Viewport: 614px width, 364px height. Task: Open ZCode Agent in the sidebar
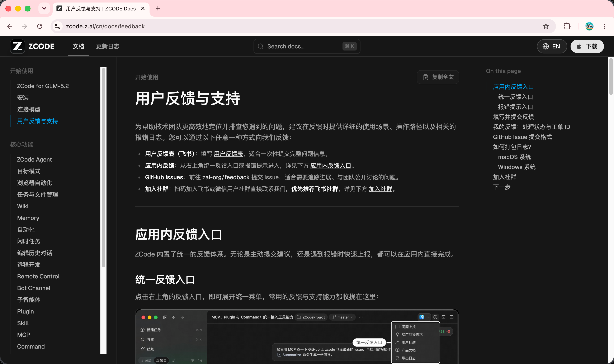[35, 159]
